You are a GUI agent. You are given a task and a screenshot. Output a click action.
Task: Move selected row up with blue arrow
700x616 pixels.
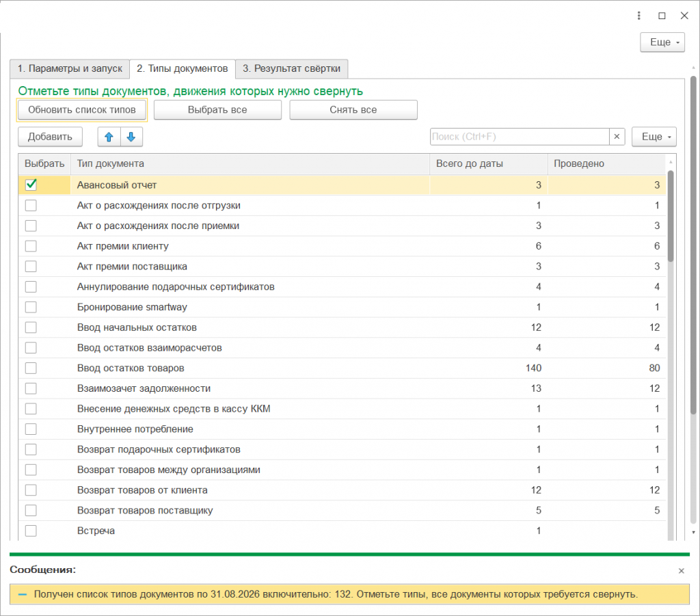(x=109, y=137)
